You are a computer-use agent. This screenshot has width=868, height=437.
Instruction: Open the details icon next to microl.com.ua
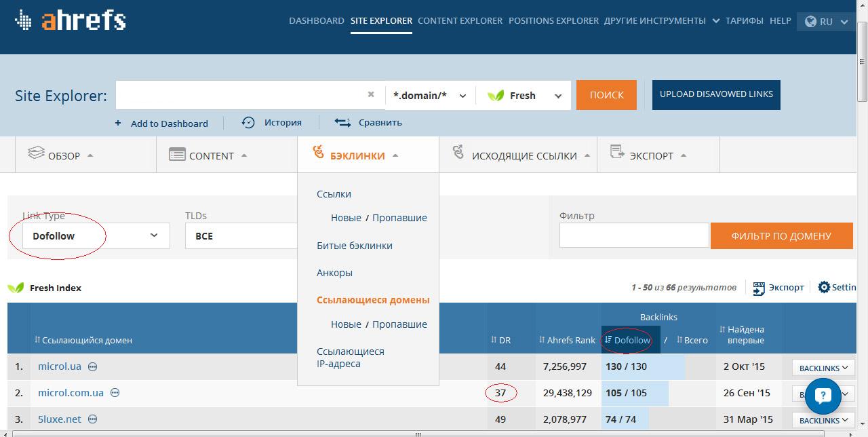115,393
